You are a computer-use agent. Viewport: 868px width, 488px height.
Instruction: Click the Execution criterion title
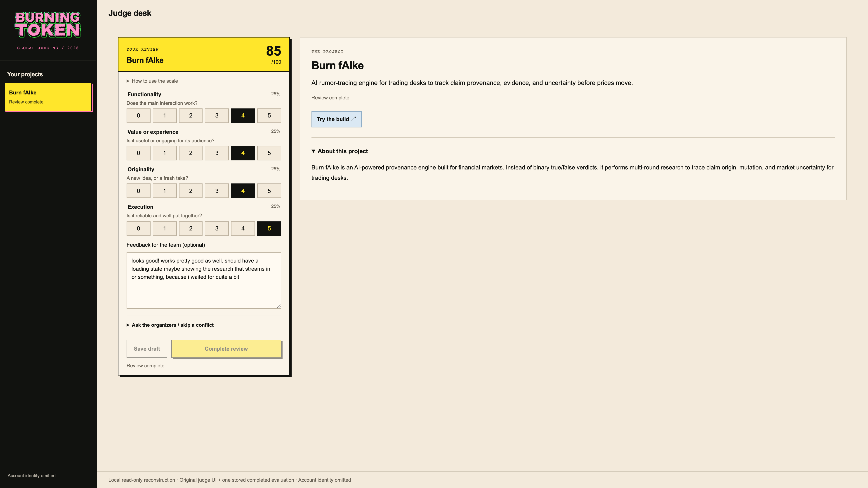pos(140,207)
